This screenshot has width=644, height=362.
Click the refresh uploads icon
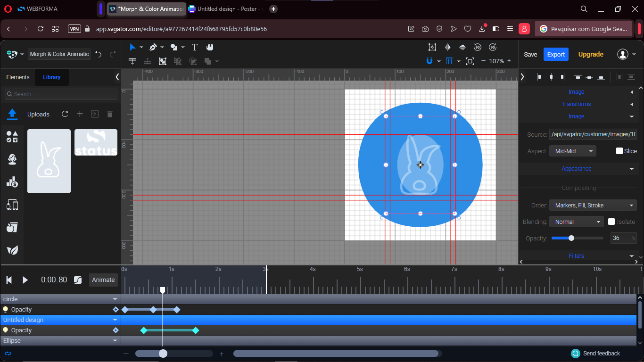(x=65, y=114)
